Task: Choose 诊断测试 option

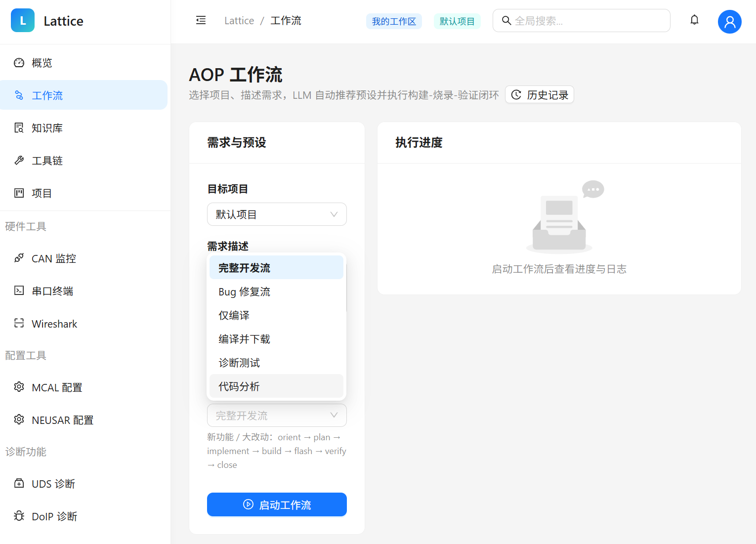Action: click(x=276, y=363)
